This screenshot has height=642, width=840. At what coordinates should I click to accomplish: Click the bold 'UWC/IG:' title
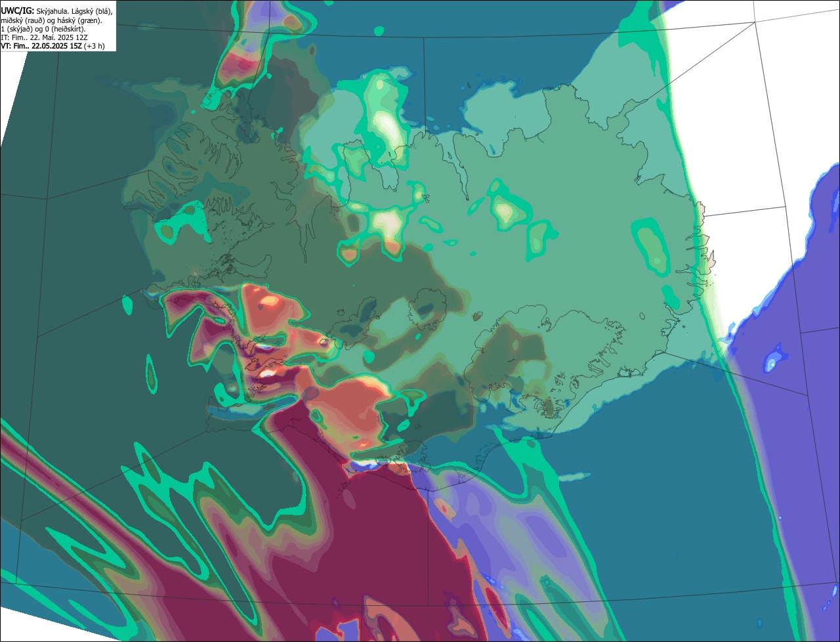coord(18,11)
